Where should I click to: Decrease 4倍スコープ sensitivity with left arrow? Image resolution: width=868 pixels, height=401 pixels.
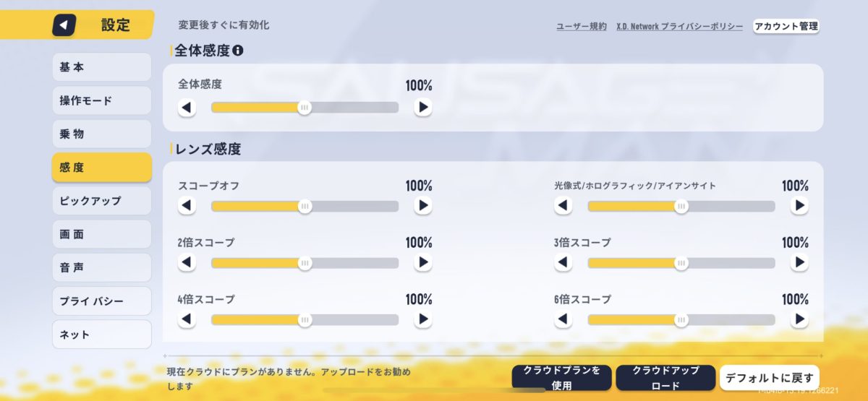(187, 319)
